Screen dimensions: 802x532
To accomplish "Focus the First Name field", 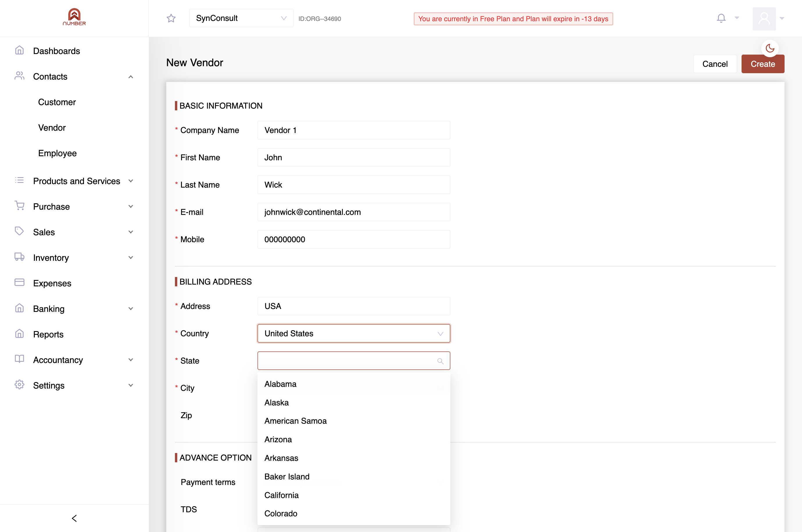I will point(354,157).
